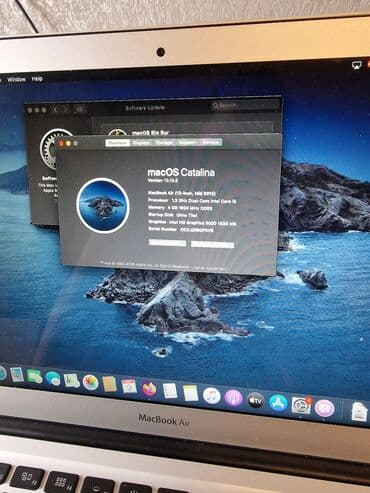Click the Memory info line
Image resolution: width=370 pixels, height=493 pixels.
180,208
